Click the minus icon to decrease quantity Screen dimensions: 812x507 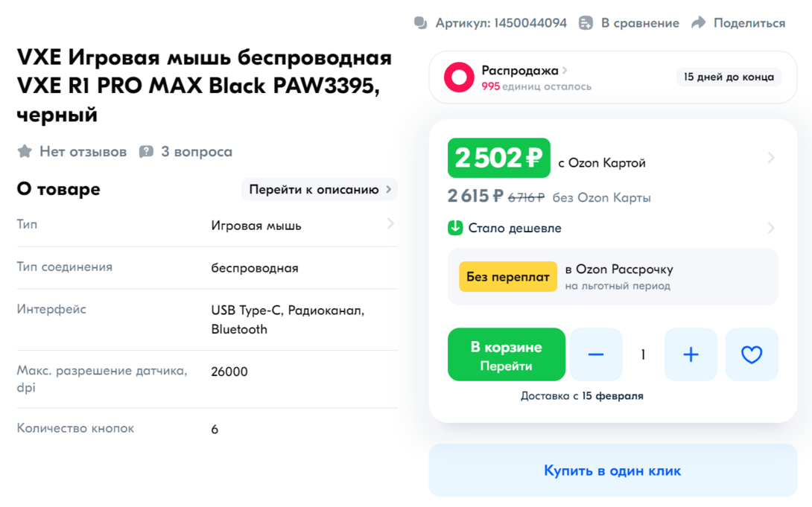tap(595, 355)
